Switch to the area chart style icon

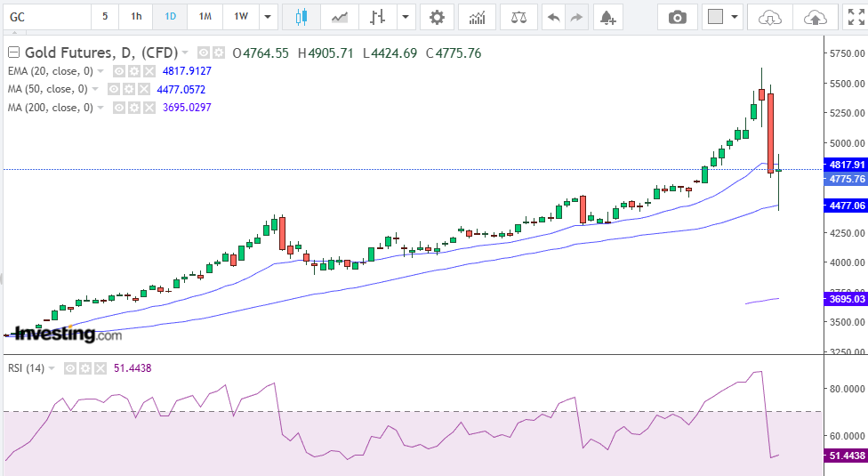339,17
